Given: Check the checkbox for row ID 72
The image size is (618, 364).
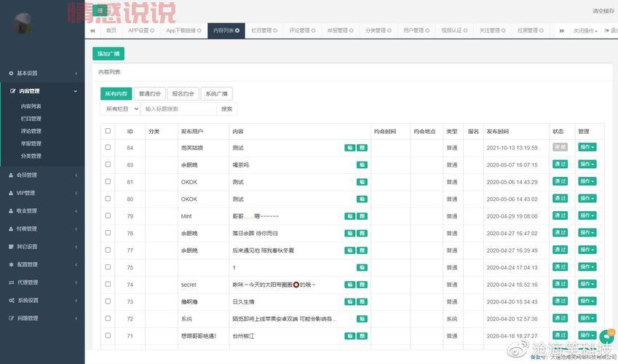Looking at the screenshot, I should 108,318.
